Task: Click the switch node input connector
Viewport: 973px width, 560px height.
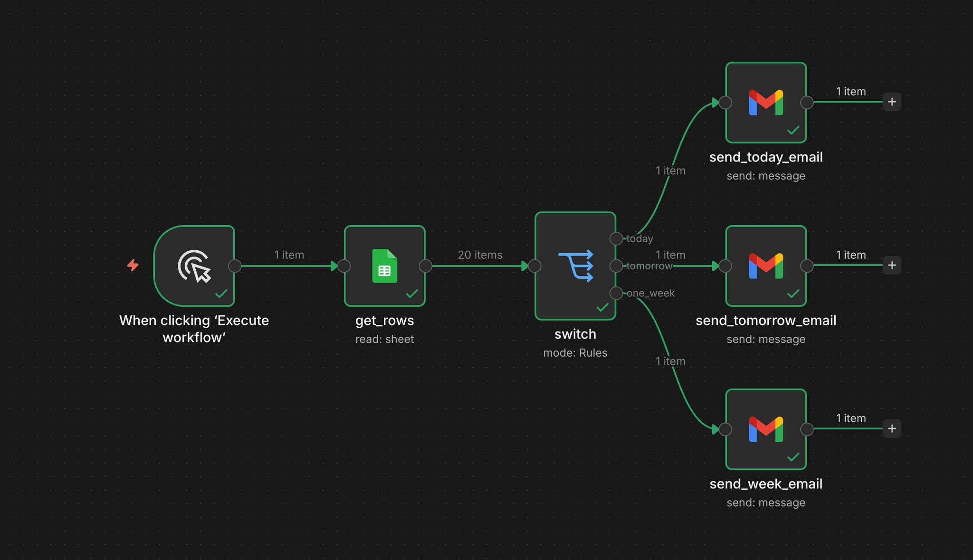Action: coord(535,266)
